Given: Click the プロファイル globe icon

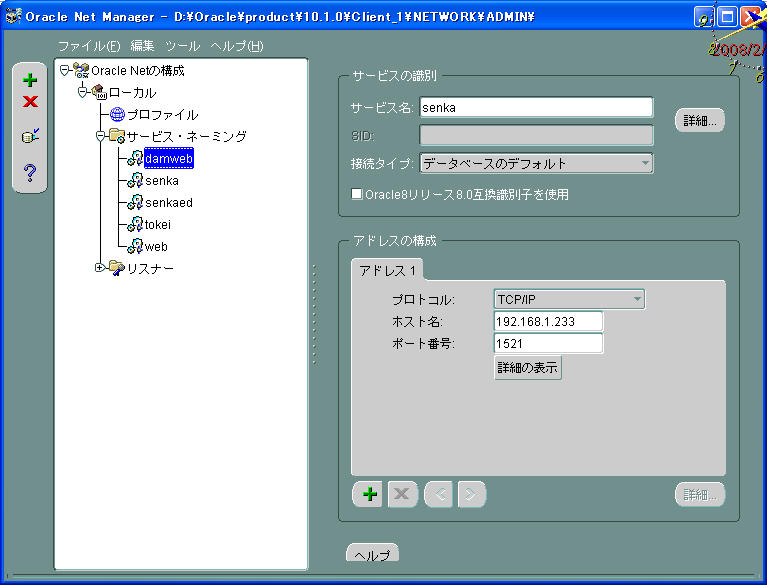Looking at the screenshot, I should coord(117,114).
